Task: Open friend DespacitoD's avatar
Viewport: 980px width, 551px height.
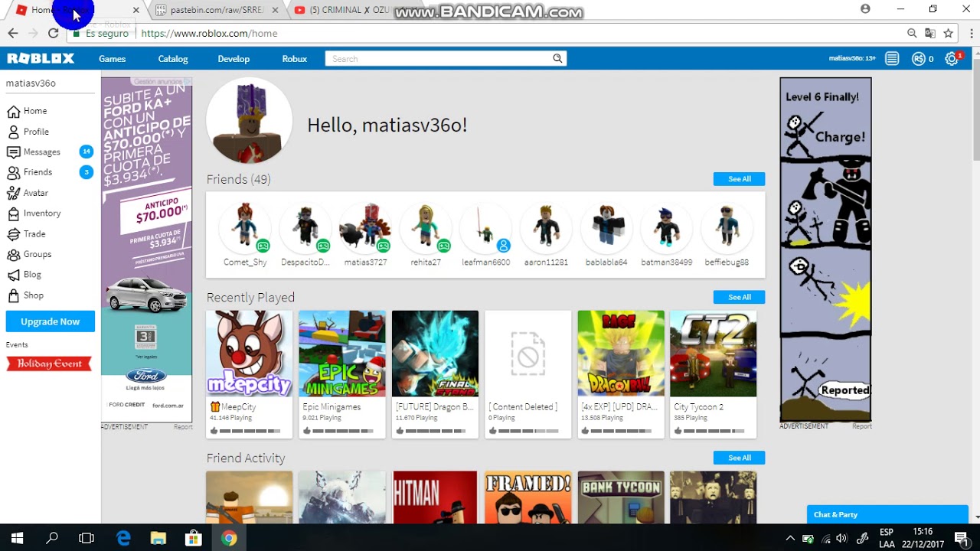Action: 305,227
